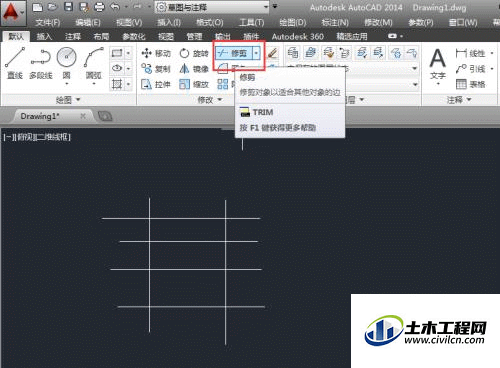500x368 pixels.
Task: Select the 移动 (Move) tool
Action: (x=156, y=53)
